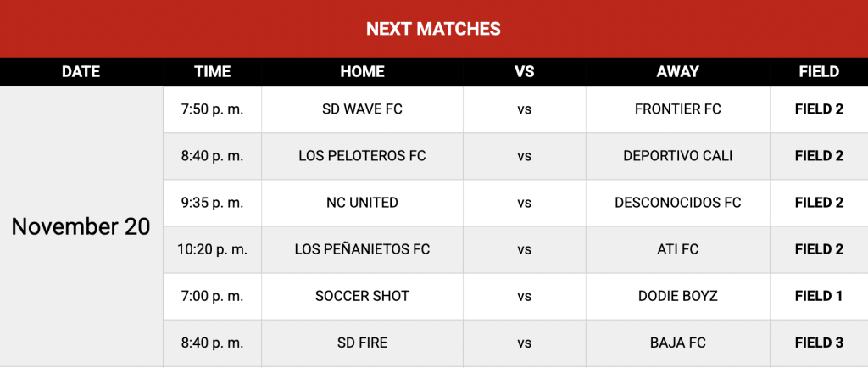Click ATI FC away team
Image resolution: width=868 pixels, height=368 pixels.
coord(677,249)
